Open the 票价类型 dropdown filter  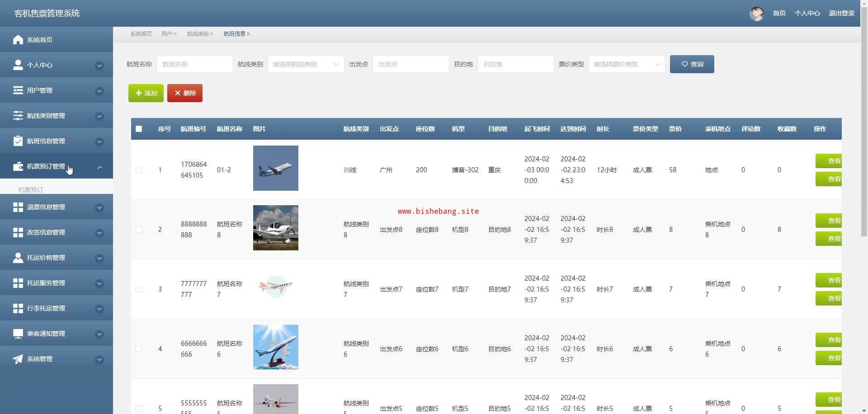[627, 64]
